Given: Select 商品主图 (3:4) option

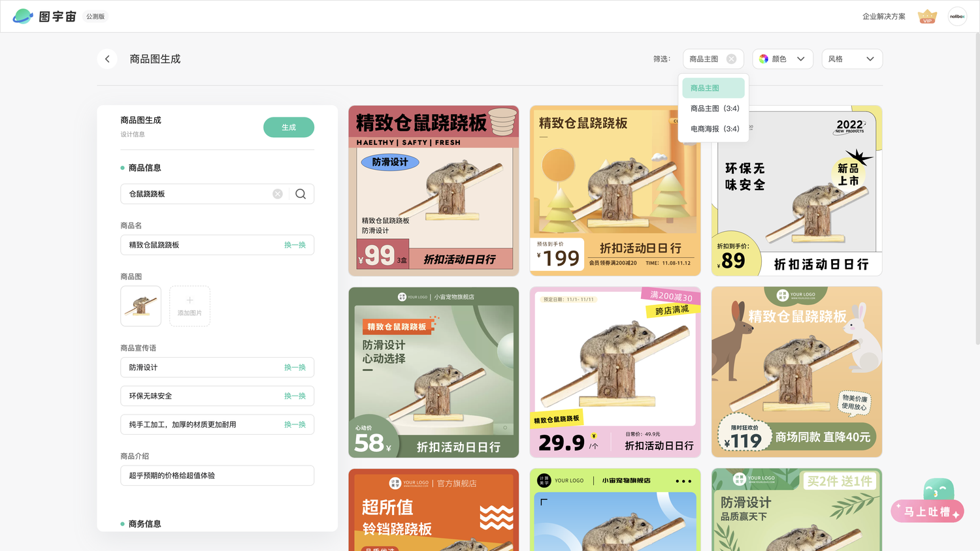Looking at the screenshot, I should tap(713, 108).
